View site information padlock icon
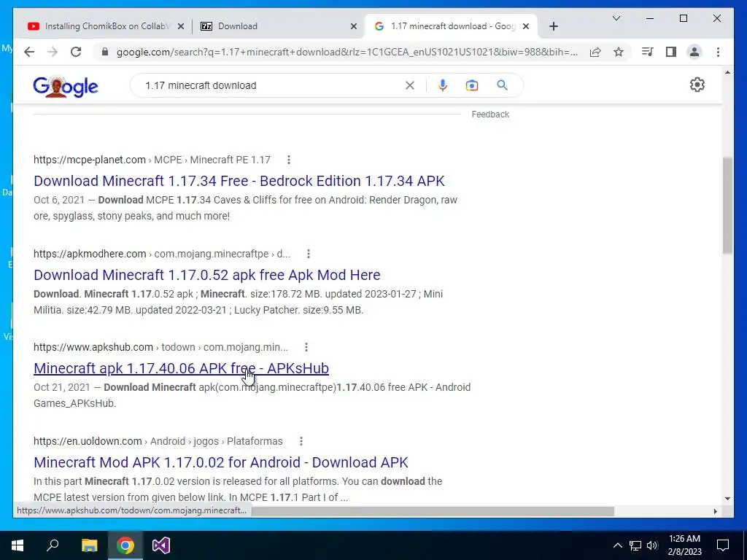This screenshot has width=747, height=560. click(x=105, y=52)
